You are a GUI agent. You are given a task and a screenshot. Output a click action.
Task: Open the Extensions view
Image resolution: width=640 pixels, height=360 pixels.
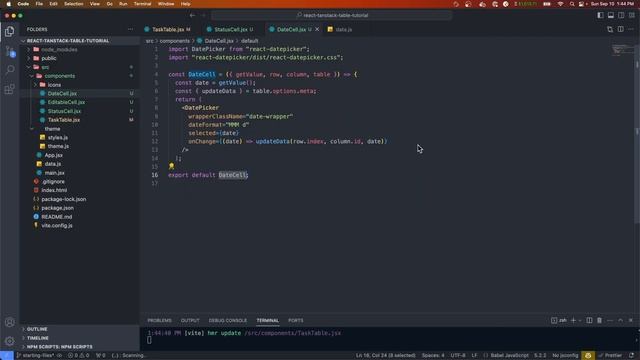pyautogui.click(x=10, y=89)
